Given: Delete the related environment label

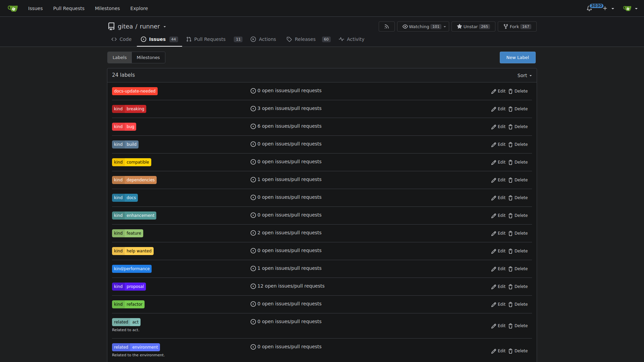Looking at the screenshot, I should point(518,351).
